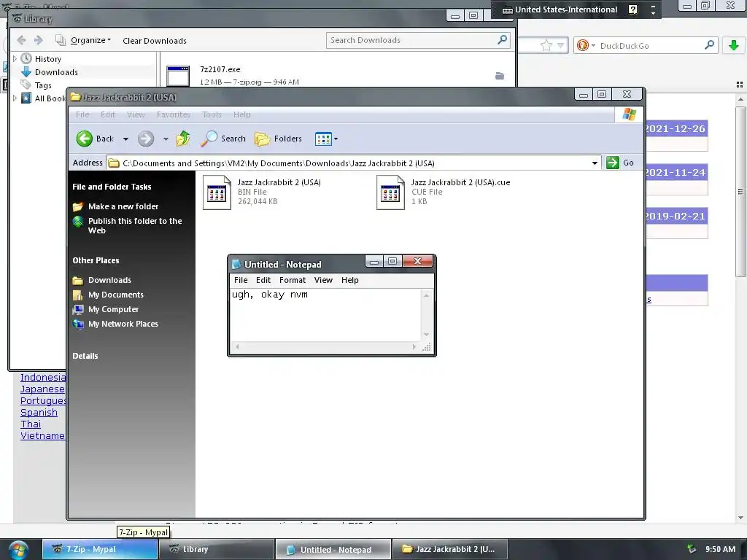This screenshot has height=560, width=747.
Task: Click the green Go button
Action: pyautogui.click(x=620, y=163)
